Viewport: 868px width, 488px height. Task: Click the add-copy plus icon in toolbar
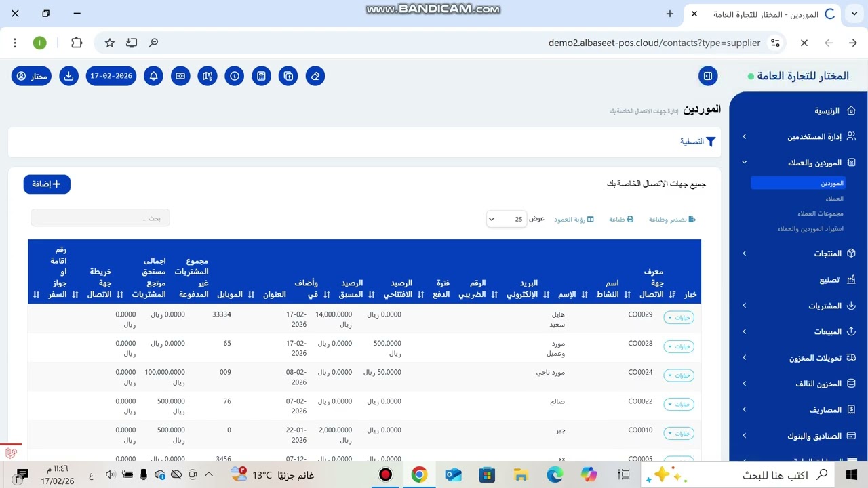[288, 76]
